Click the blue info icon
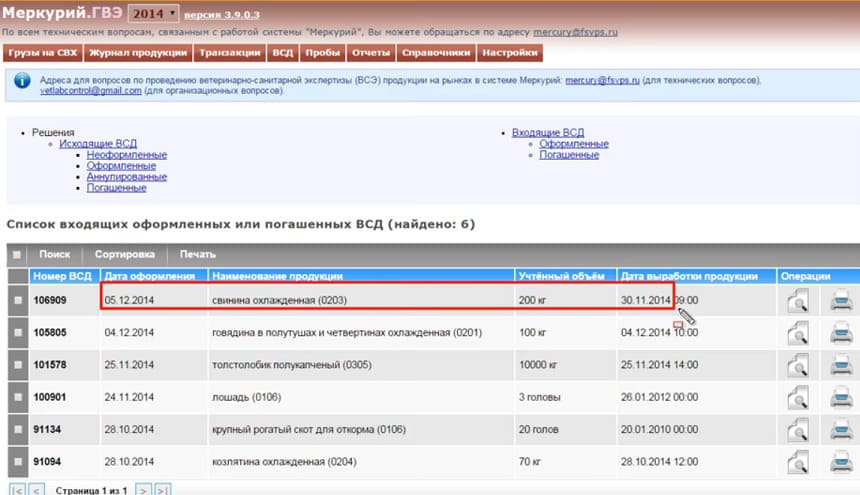 pos(22,81)
